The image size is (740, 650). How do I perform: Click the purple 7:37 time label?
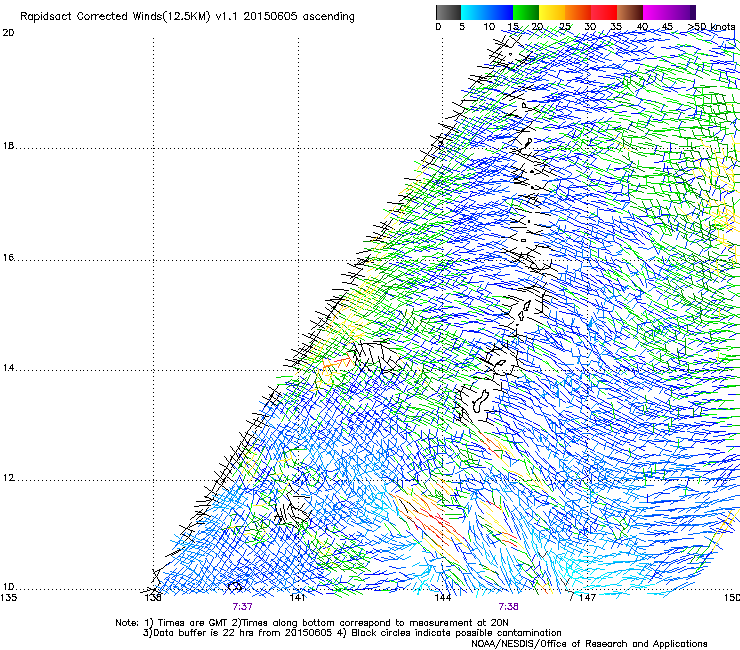(x=242, y=607)
